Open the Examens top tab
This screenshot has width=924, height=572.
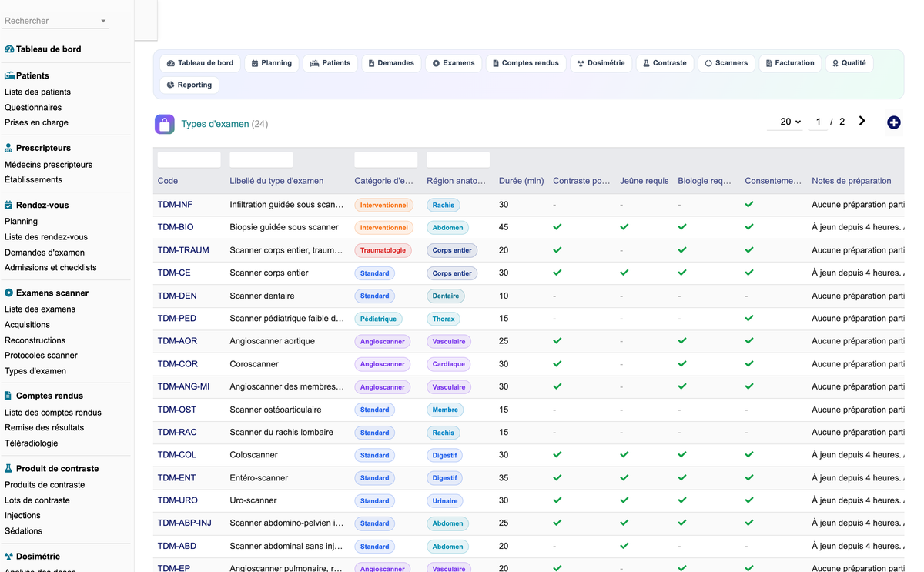coord(454,63)
